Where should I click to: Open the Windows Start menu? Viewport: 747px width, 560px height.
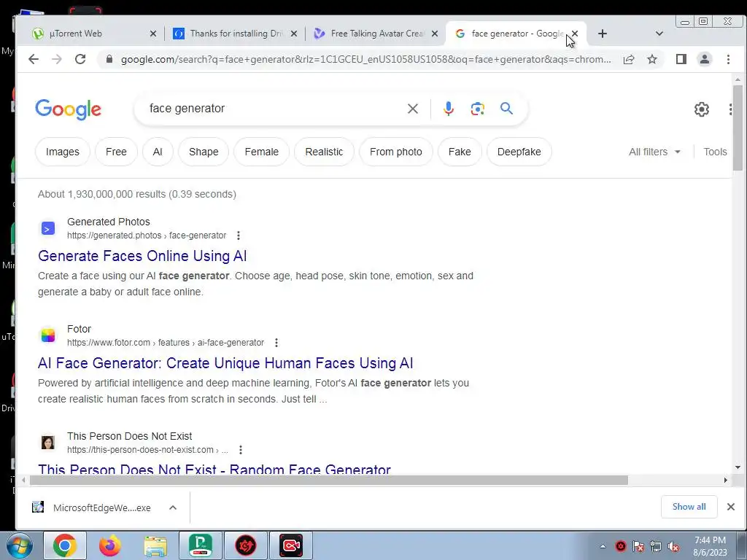[x=20, y=545]
